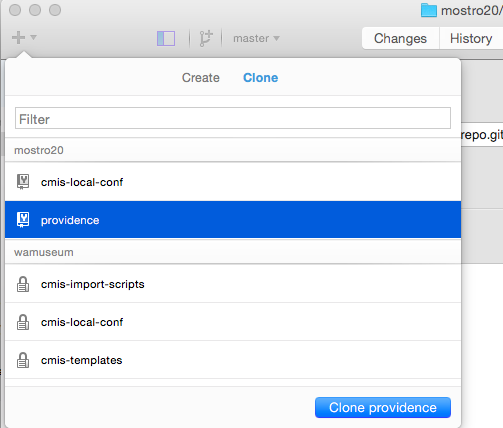503x428 pixels.
Task: Click the blue folder icon in title bar
Action: pos(429,10)
